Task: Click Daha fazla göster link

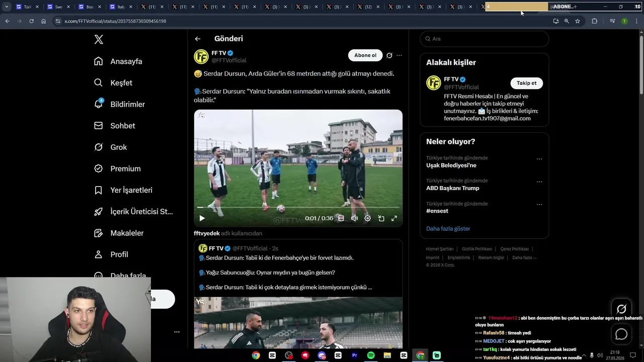Action: click(x=448, y=229)
